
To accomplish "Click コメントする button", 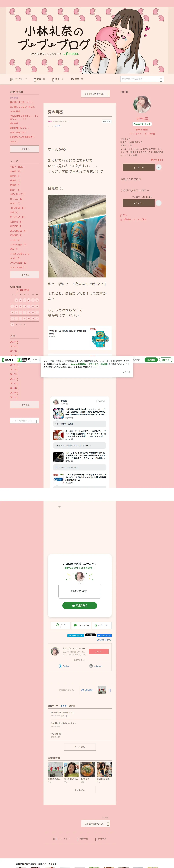I will (81, 625).
